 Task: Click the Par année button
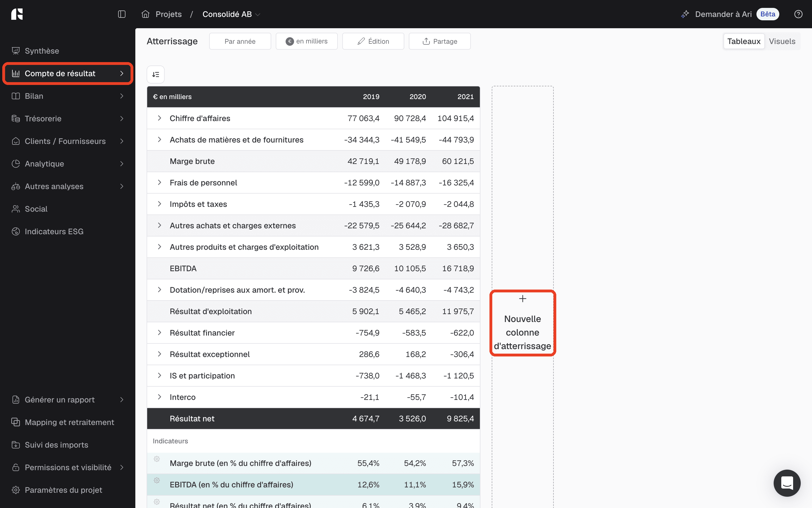coord(240,41)
